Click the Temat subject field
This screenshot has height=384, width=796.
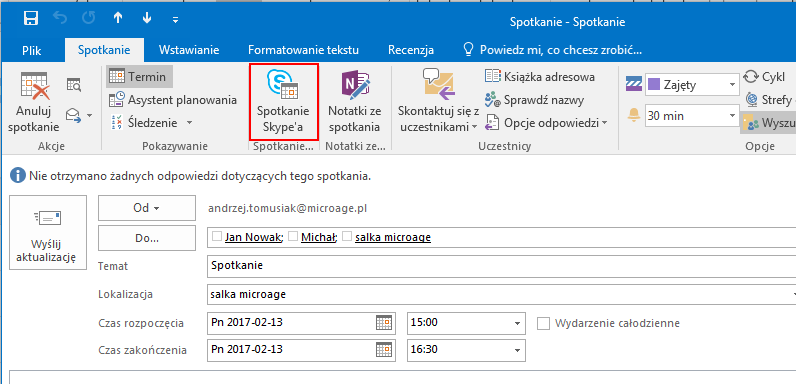click(x=502, y=266)
